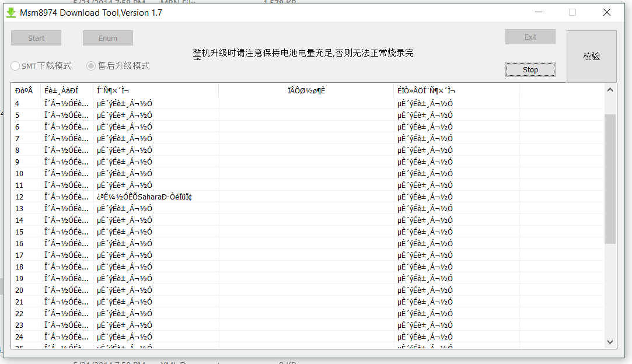This screenshot has width=632, height=364.
Task: Select row number 10 in the list
Action: coord(308,174)
